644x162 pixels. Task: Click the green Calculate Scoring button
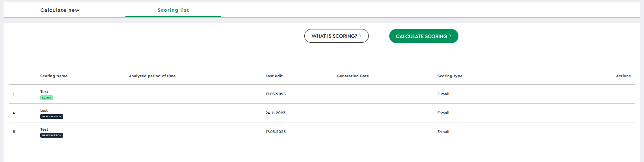423,36
